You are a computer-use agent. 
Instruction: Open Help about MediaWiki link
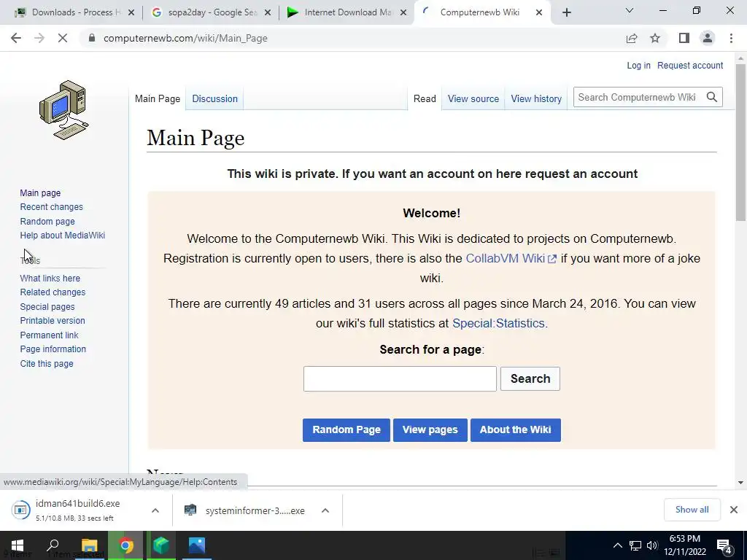point(63,236)
